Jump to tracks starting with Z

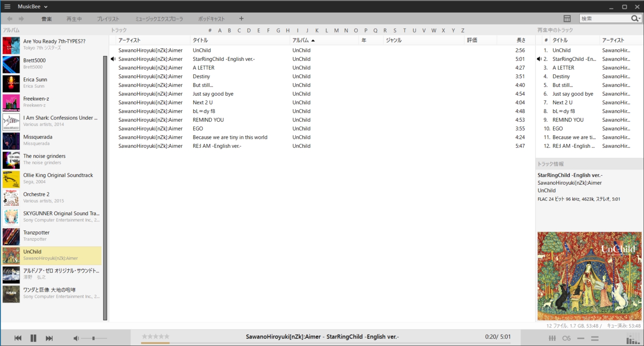click(463, 30)
